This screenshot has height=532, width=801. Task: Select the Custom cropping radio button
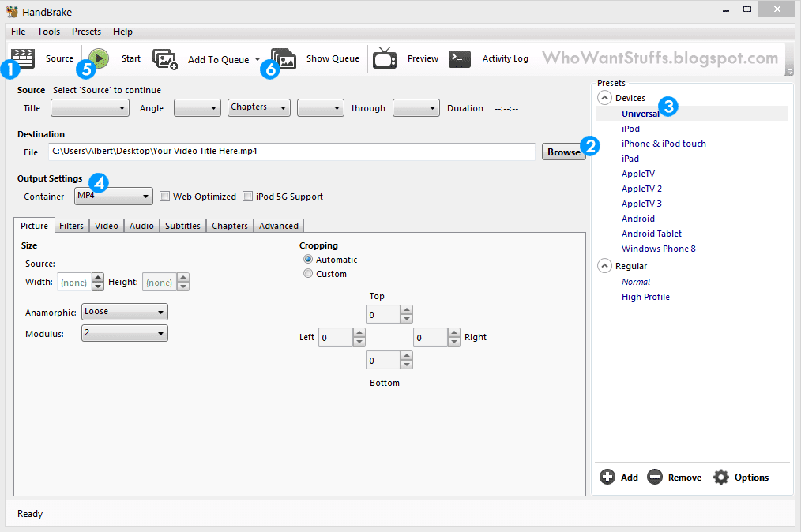(308, 272)
